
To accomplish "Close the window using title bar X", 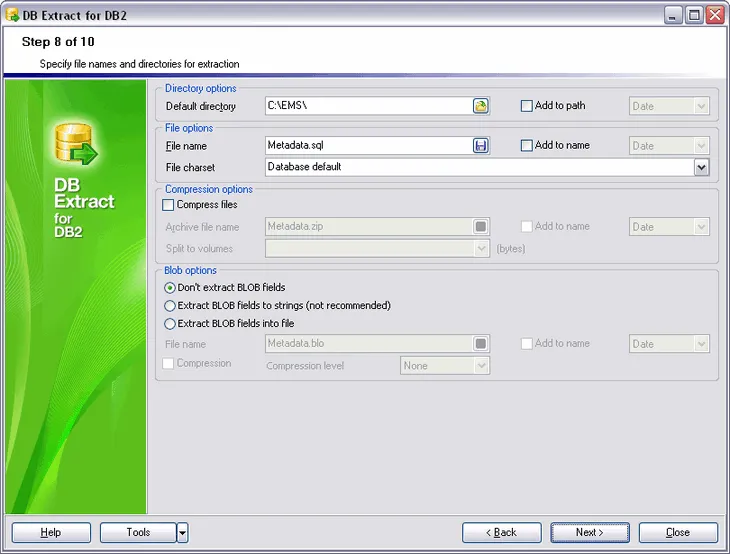I will tap(715, 15).
